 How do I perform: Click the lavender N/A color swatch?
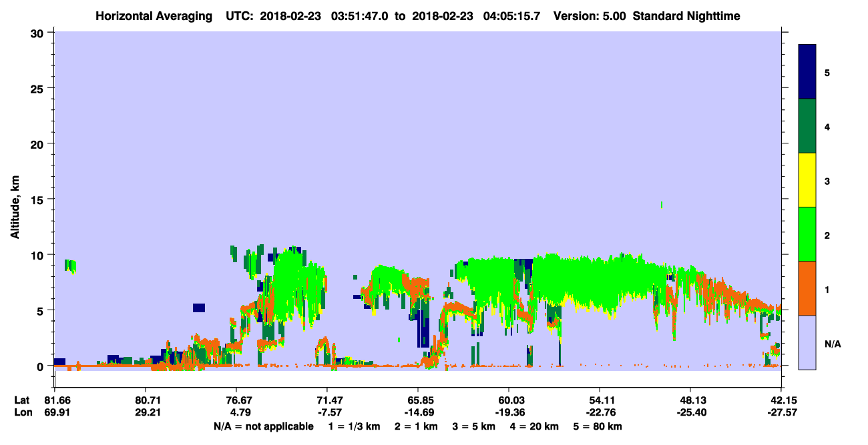[x=807, y=342]
